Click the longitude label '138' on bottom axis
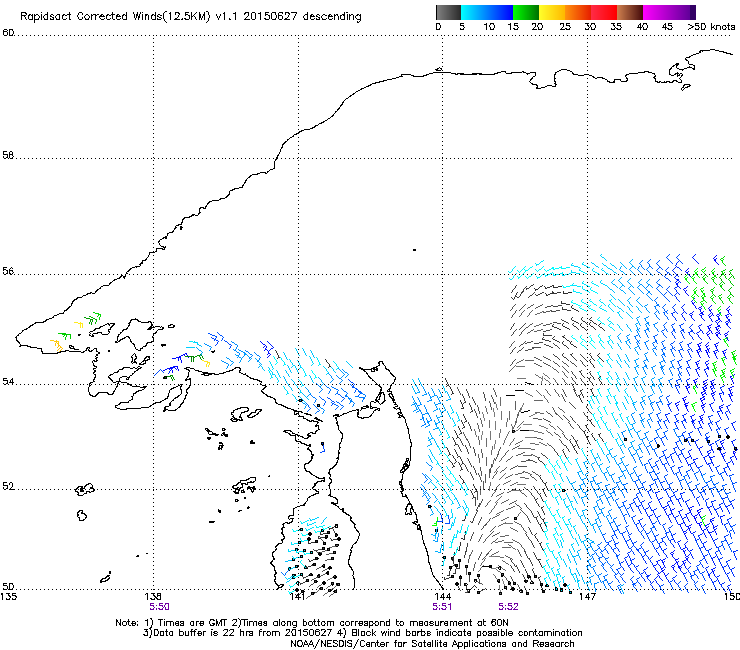 [153, 596]
